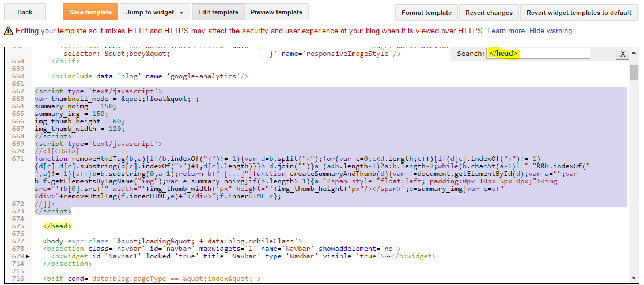Click the 'img_thumb_width = 120;' line
This screenshot has width=644, height=285.
pos(79,129)
